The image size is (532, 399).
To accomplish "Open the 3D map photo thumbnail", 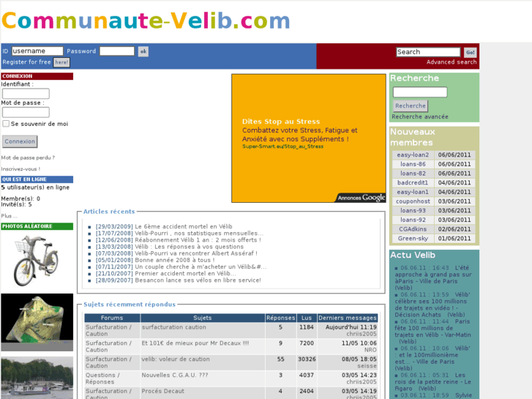I will coord(37,322).
